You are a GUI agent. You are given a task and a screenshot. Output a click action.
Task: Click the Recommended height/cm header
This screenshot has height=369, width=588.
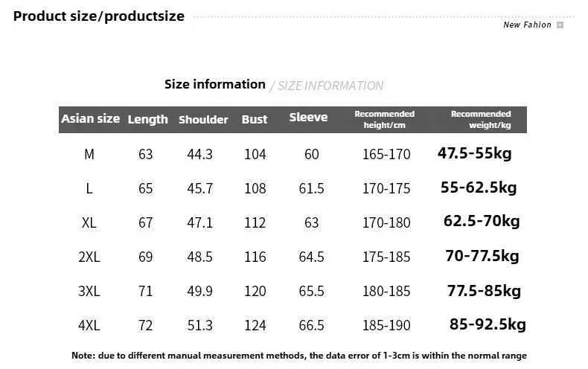(384, 119)
